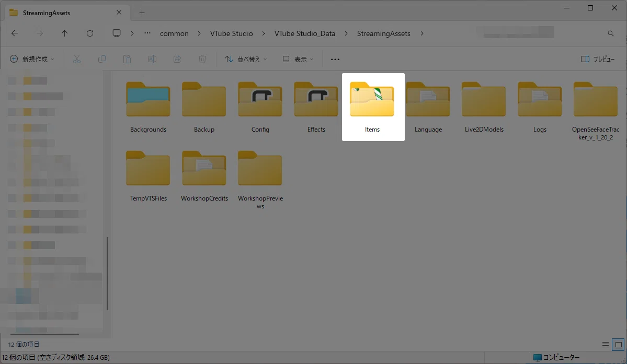Select the TempVTSFiles folder

(x=148, y=176)
